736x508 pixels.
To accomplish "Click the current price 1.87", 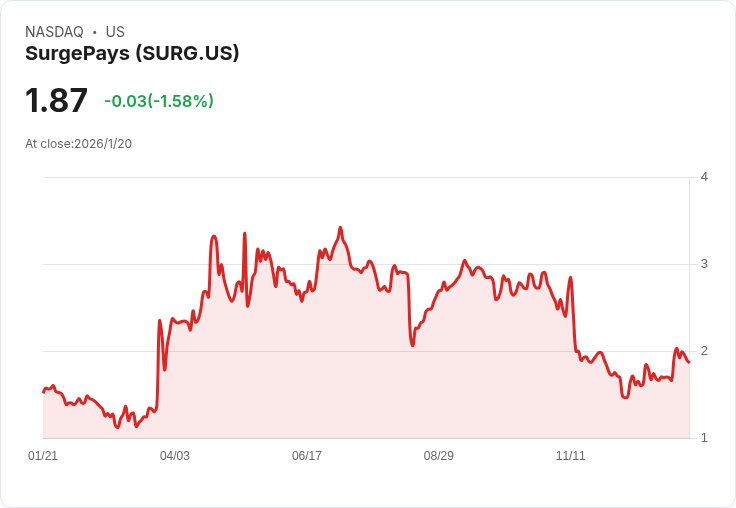I will coord(56,101).
